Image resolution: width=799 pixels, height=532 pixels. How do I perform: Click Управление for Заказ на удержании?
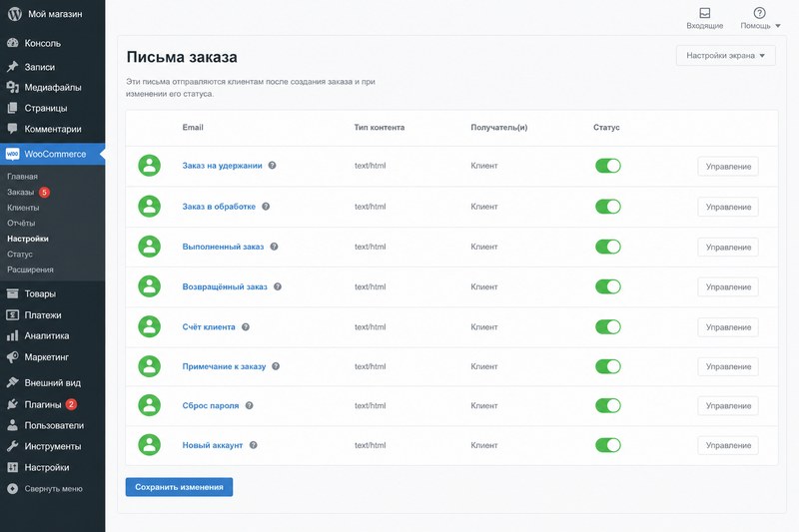pyautogui.click(x=728, y=167)
